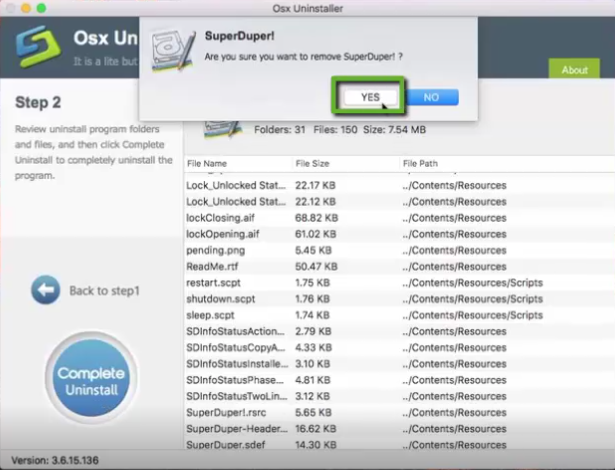Screen dimensions: 615x470
Task: Click 16.62 KB size value
Action: coord(315,429)
